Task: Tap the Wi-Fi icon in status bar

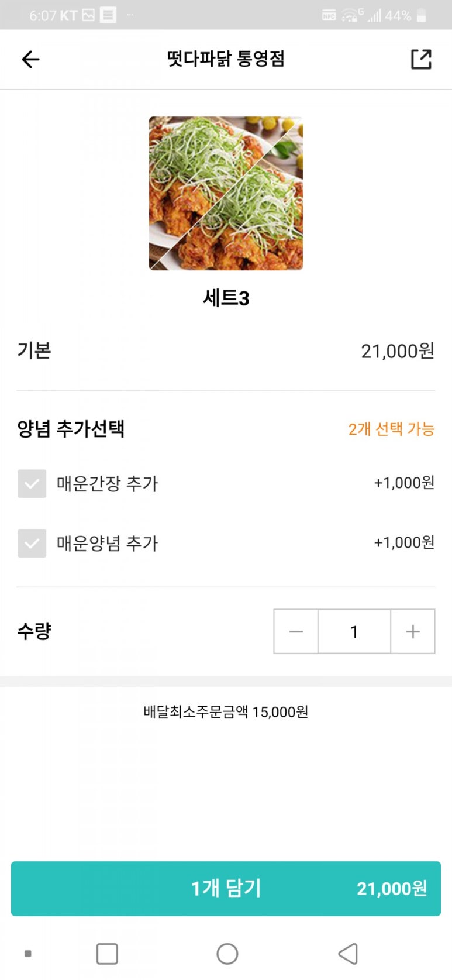Action: 351,16
